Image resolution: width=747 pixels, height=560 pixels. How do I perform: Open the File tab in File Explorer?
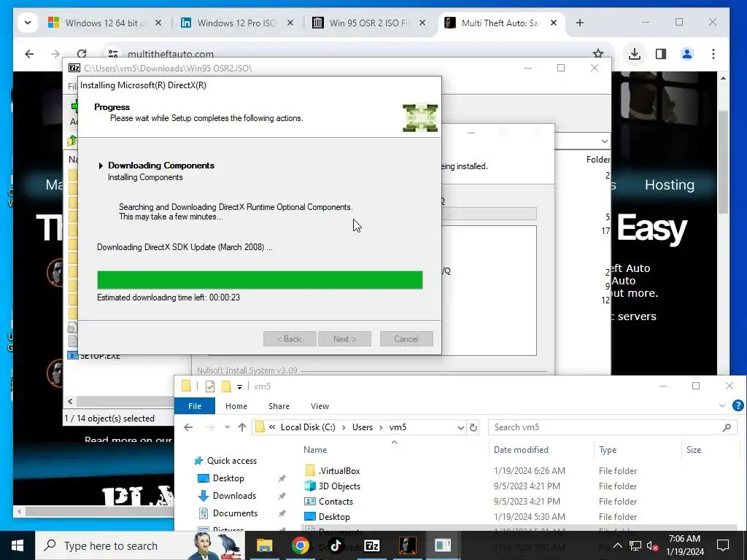(x=194, y=406)
